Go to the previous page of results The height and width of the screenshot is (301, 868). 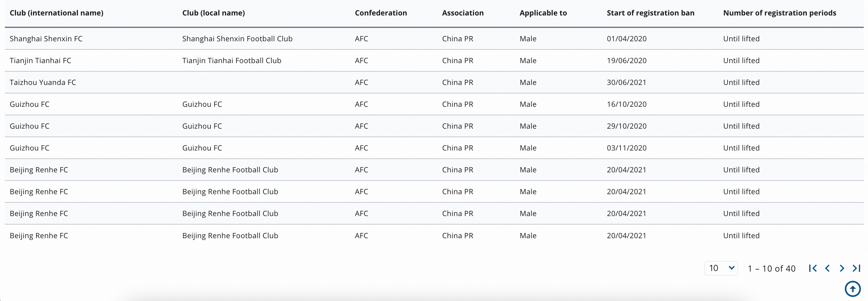(x=827, y=268)
